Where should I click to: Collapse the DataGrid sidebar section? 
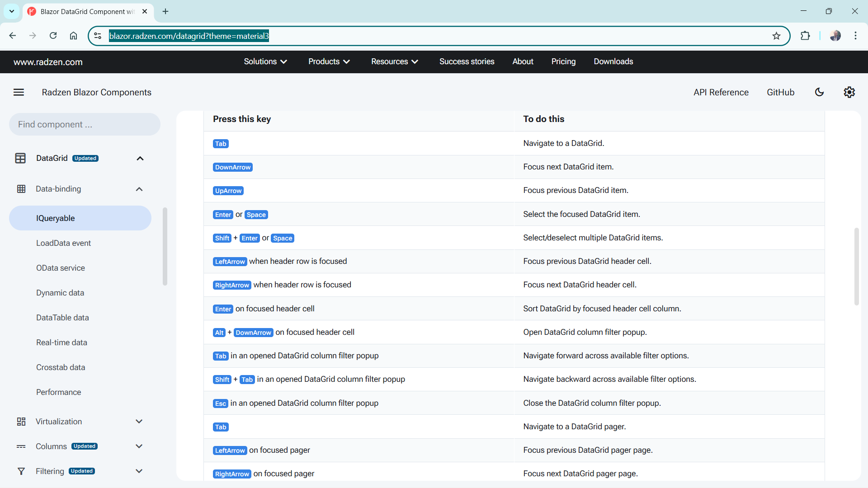140,159
